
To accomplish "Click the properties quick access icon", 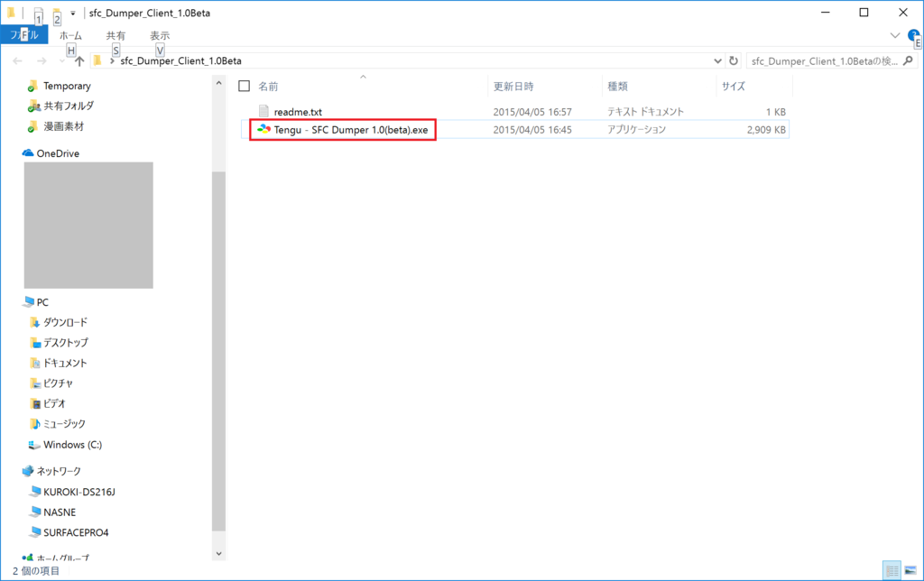I will tap(38, 13).
